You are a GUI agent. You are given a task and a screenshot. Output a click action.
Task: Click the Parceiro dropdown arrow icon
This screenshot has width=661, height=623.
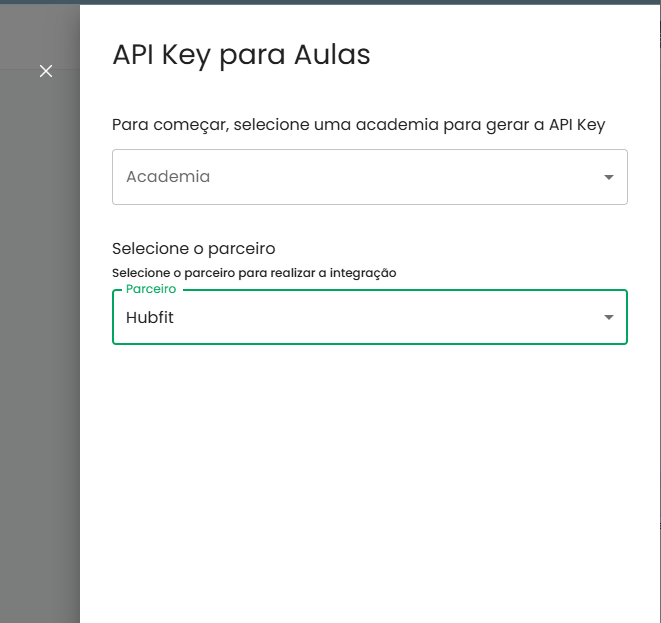point(608,318)
